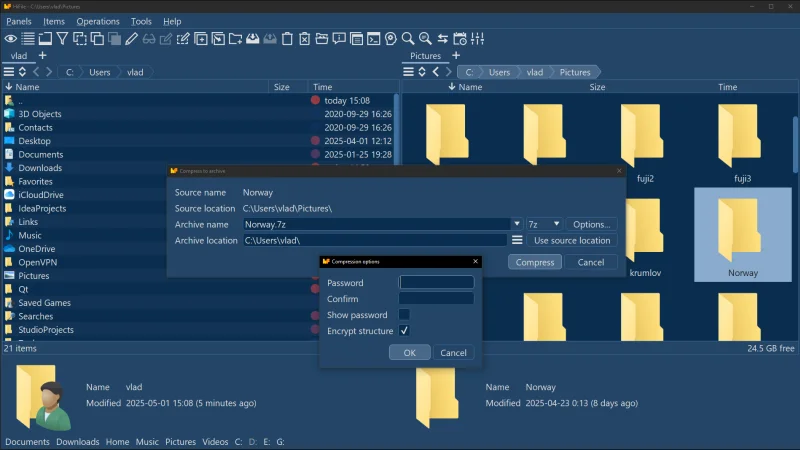Go back in right Pictures panel
800x450 pixels.
click(436, 72)
